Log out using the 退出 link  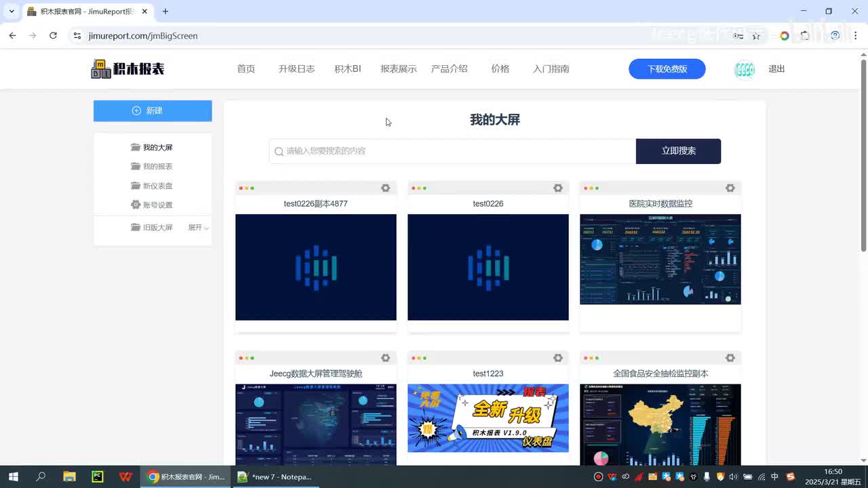(x=776, y=69)
